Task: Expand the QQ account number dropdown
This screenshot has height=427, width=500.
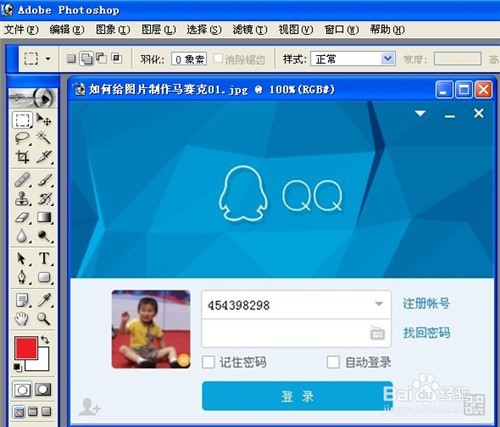Action: (379, 304)
